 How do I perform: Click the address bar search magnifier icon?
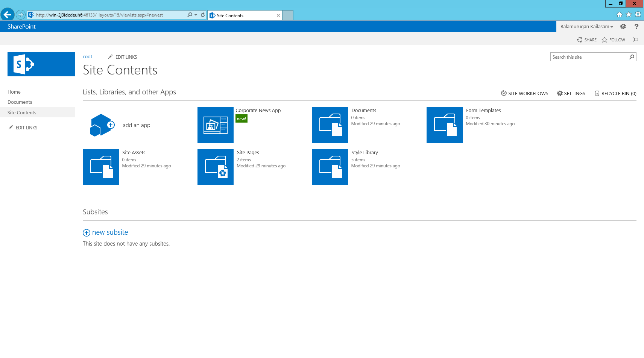[x=190, y=15]
